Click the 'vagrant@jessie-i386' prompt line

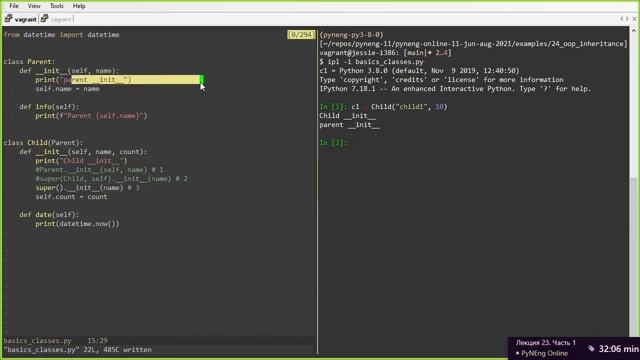click(x=385, y=53)
